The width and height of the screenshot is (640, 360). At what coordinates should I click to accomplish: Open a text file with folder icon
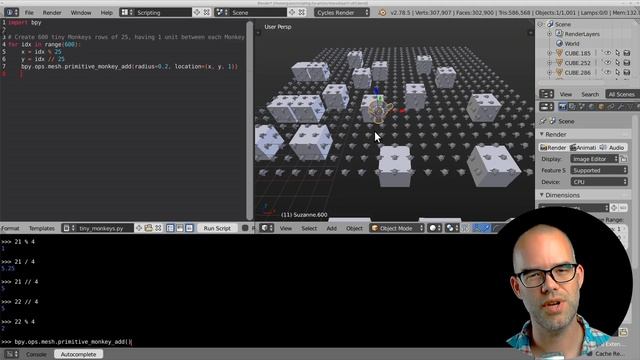click(x=148, y=228)
